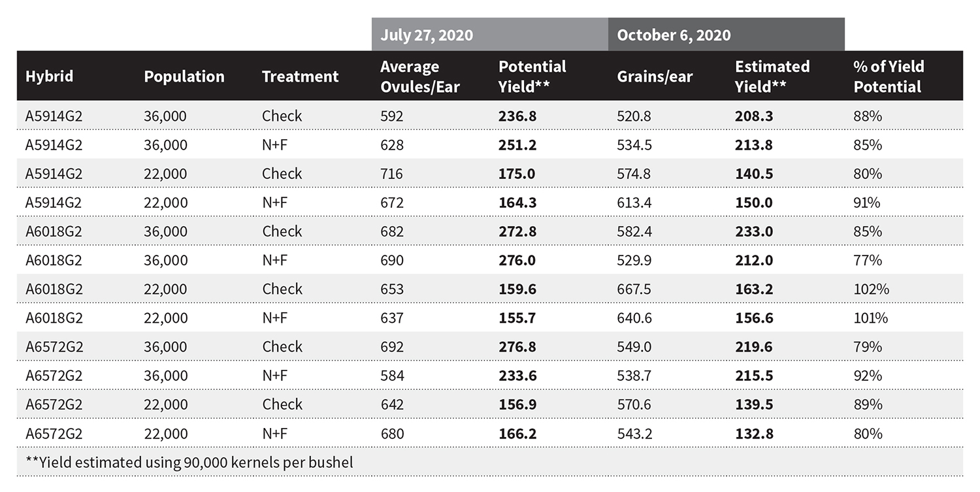Select the yield estimation footnote text
Screen dimensions: 980x492
click(x=189, y=463)
